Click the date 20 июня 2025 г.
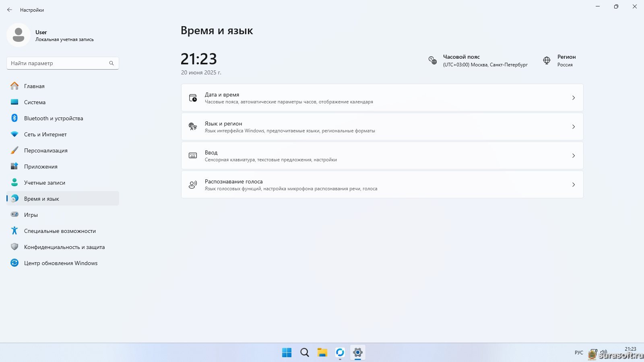644x362 pixels. pyautogui.click(x=201, y=73)
